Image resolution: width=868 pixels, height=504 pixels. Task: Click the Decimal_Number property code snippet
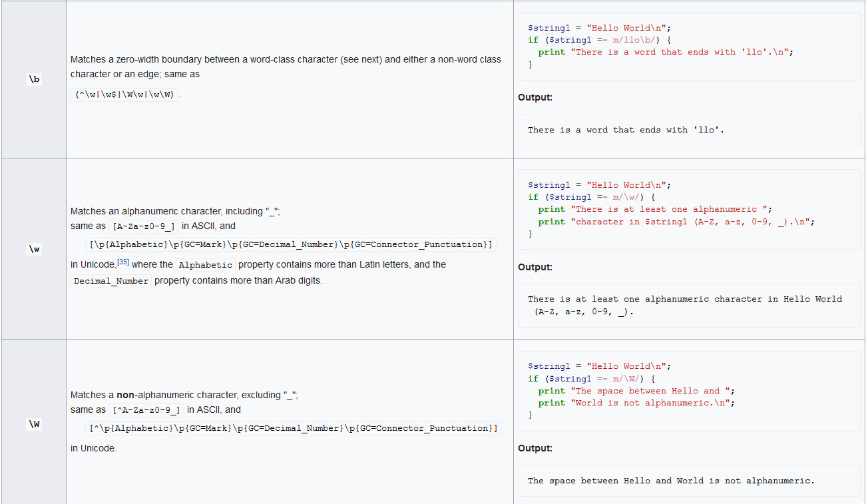[x=110, y=280]
